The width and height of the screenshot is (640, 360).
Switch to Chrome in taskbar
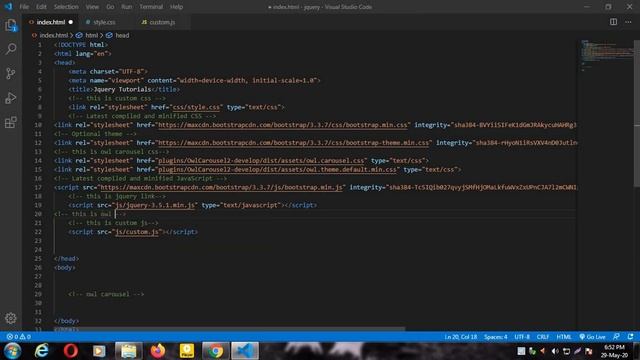click(215, 351)
